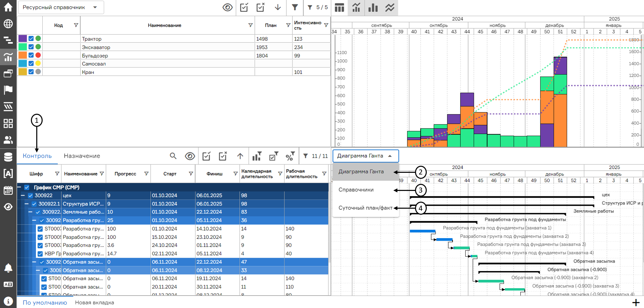Uncheck the Экскаватор resource checkbox

point(31,47)
